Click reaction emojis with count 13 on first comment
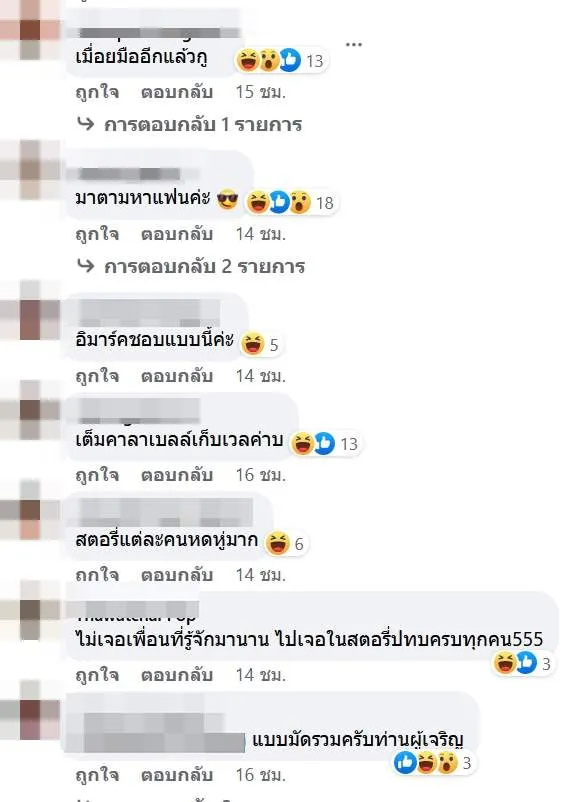The width and height of the screenshot is (565, 802). [280, 60]
